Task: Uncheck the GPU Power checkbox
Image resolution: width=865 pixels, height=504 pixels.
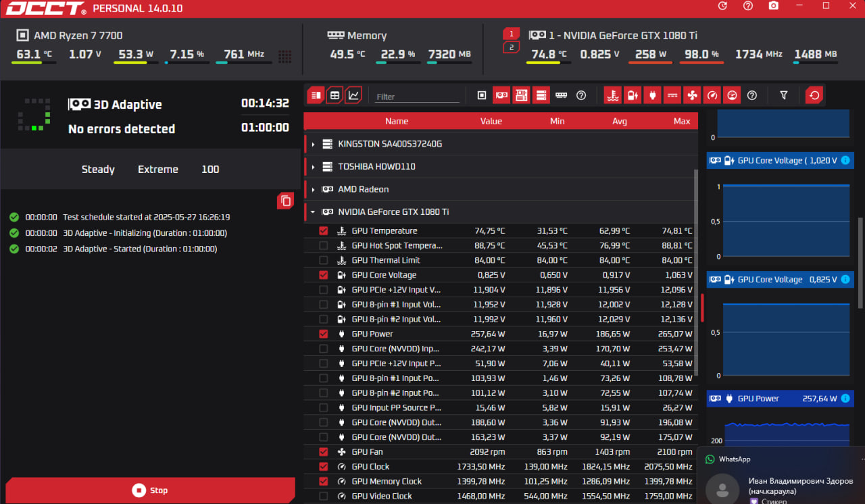Action: pyautogui.click(x=323, y=334)
